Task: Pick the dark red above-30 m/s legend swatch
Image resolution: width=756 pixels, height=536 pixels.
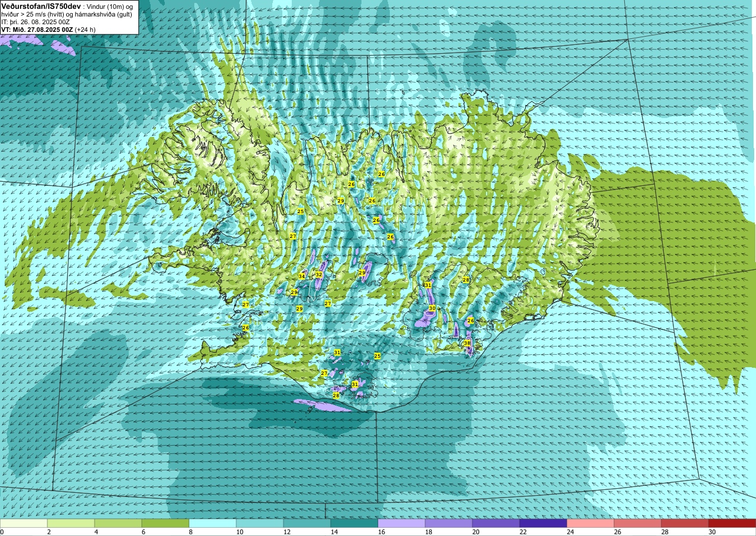Action: pos(732,523)
